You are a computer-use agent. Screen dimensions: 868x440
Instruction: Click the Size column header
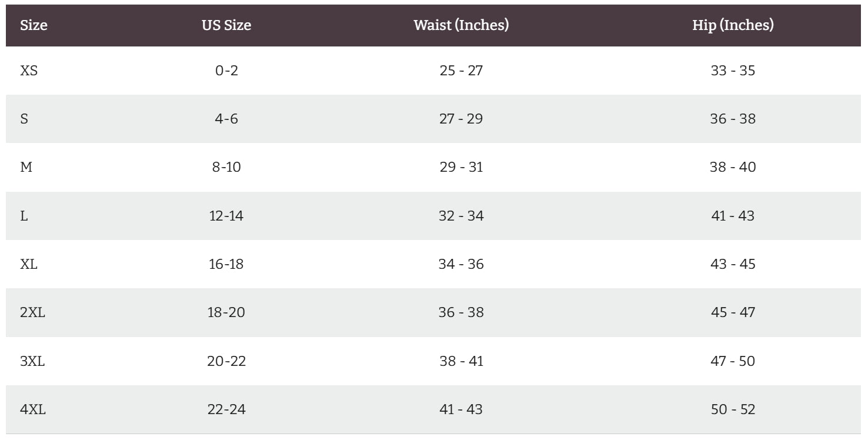coord(34,25)
